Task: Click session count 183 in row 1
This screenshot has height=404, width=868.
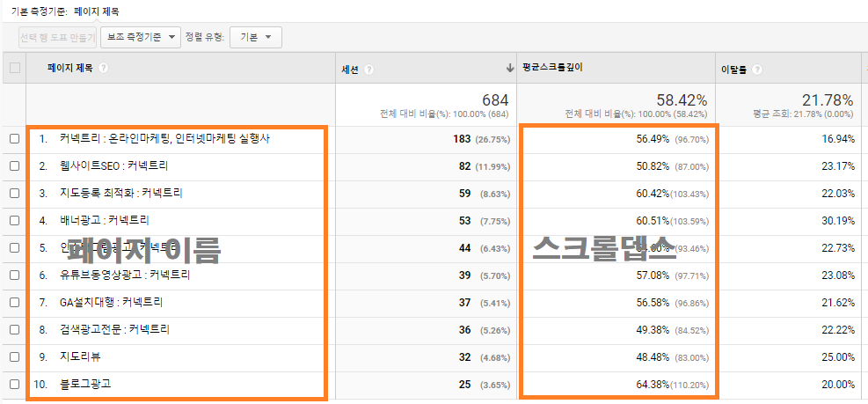Action: pos(462,139)
